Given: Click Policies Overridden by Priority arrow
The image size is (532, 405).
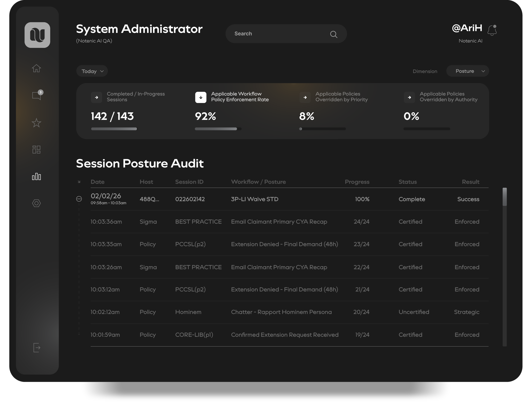Looking at the screenshot, I should [x=305, y=98].
